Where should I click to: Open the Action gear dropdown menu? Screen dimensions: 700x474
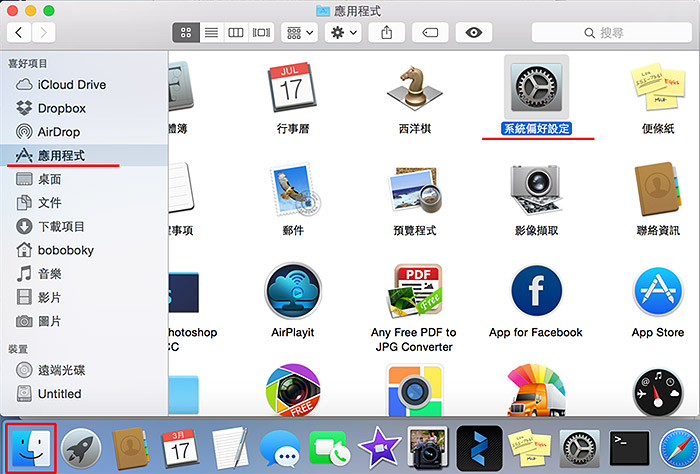(342, 32)
